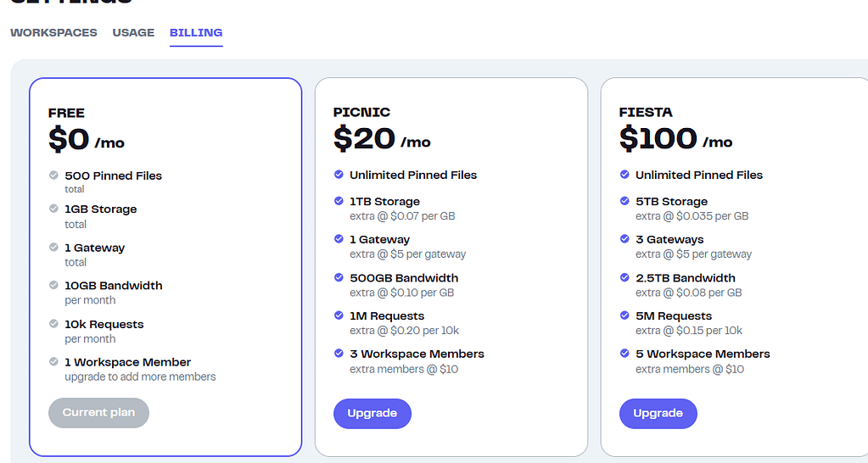Upgrade to the Fiesta plan
The height and width of the screenshot is (463, 868).
(658, 413)
